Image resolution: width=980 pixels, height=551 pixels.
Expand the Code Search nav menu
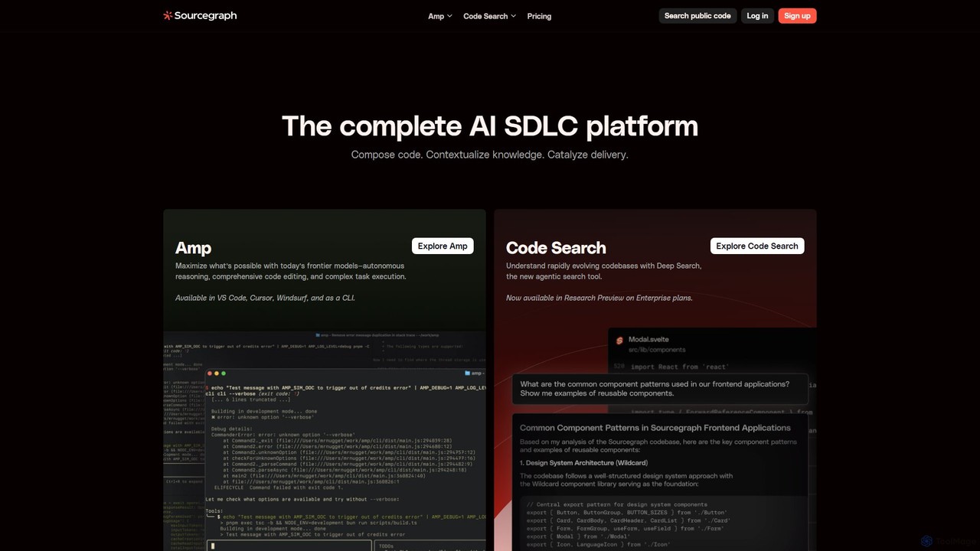tap(490, 16)
